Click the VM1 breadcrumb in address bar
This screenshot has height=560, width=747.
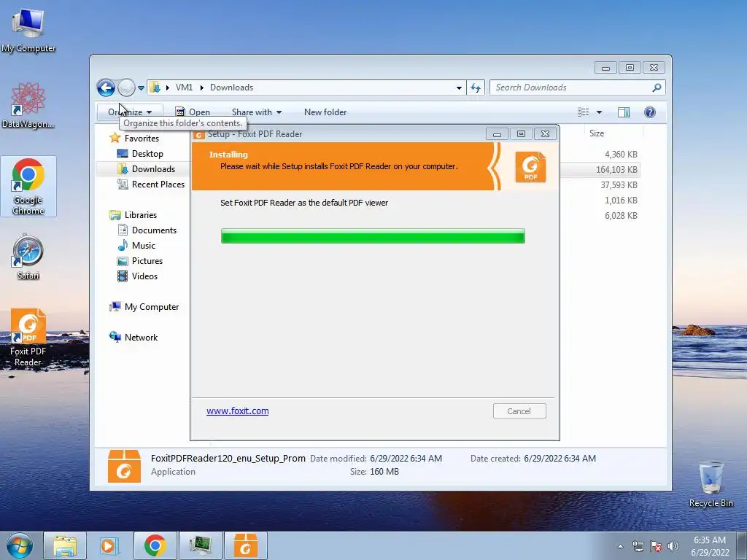tap(184, 87)
